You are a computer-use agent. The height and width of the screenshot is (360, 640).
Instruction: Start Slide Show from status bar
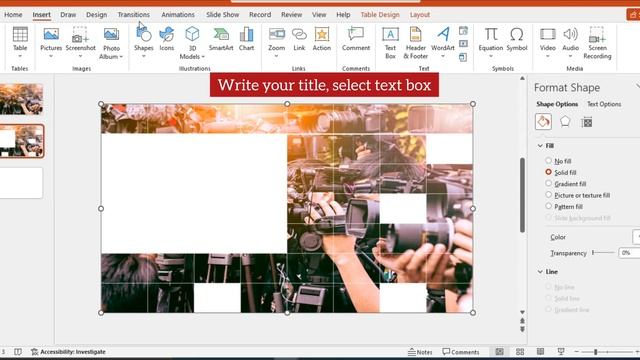[561, 351]
